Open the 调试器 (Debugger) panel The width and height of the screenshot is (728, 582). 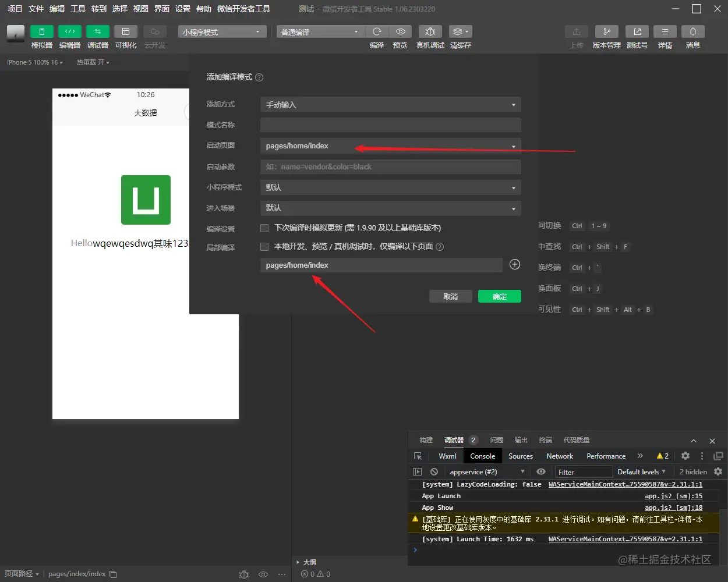(x=97, y=37)
